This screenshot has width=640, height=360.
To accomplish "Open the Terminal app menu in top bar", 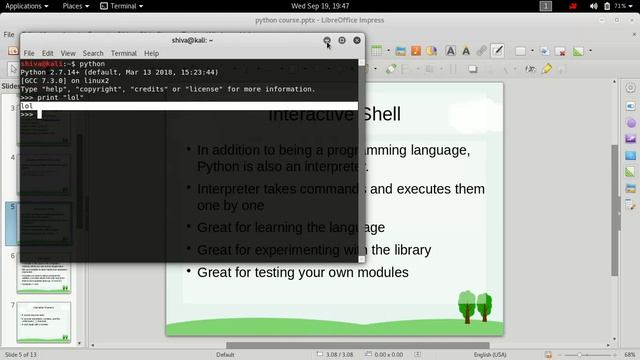I will click(122, 6).
